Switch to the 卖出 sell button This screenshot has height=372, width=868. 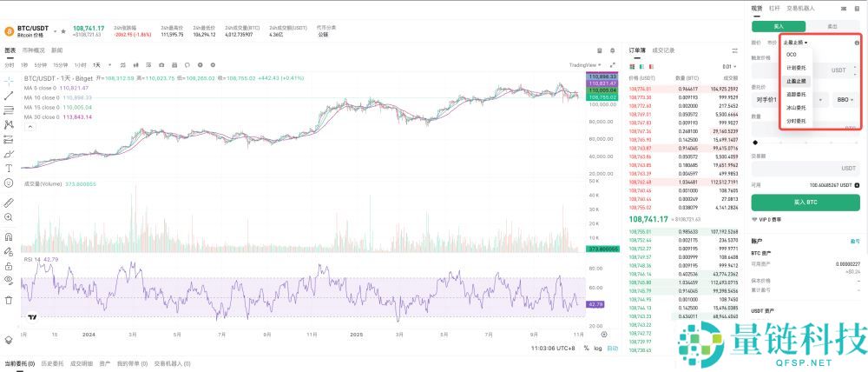(833, 26)
